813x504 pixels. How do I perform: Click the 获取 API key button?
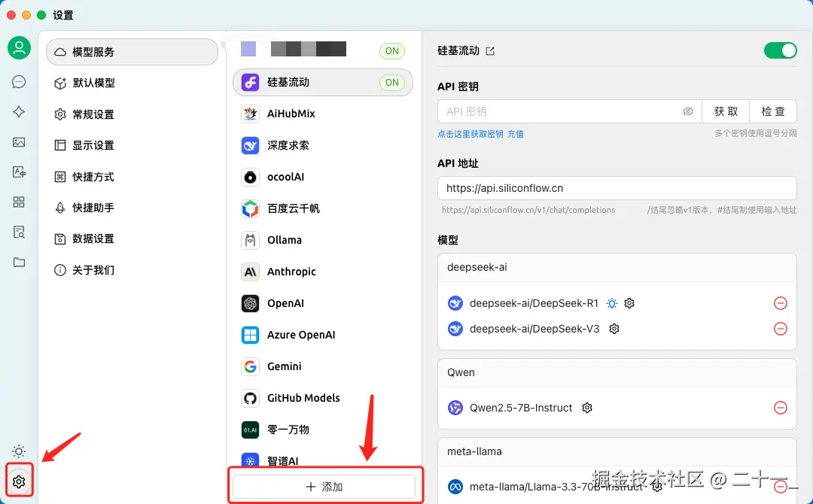(x=726, y=111)
